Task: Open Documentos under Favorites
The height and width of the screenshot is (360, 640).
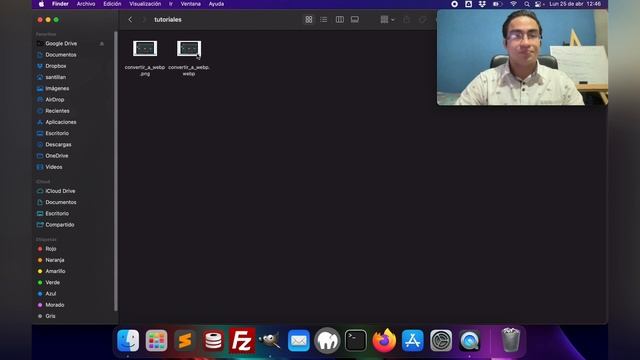Action: pyautogui.click(x=61, y=55)
